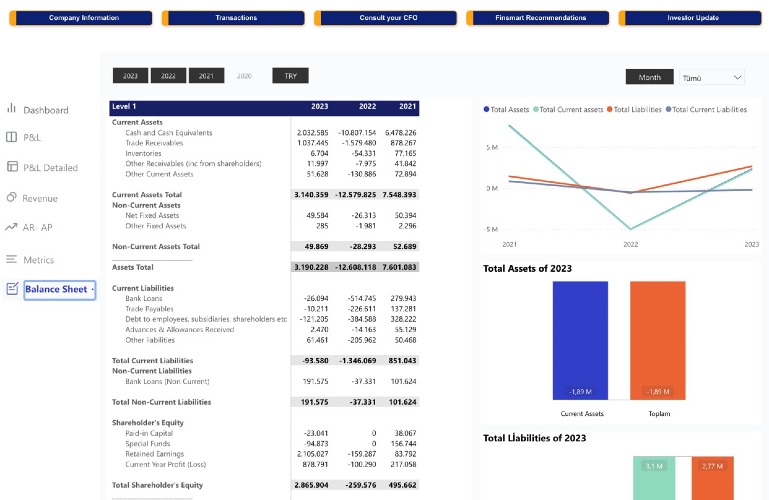Click the Revenue sidebar icon
This screenshot has width=769, height=500.
point(11,197)
